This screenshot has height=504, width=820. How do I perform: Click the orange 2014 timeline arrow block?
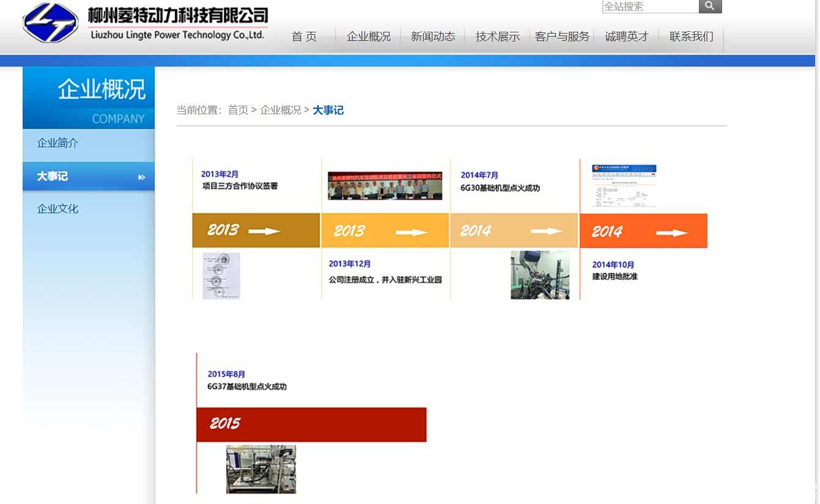point(643,231)
